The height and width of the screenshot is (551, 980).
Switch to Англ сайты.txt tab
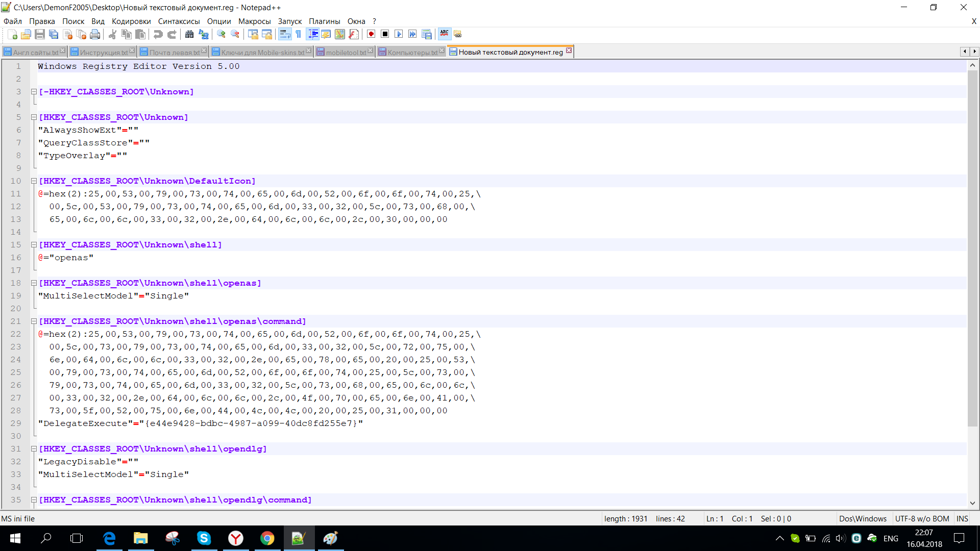[35, 52]
